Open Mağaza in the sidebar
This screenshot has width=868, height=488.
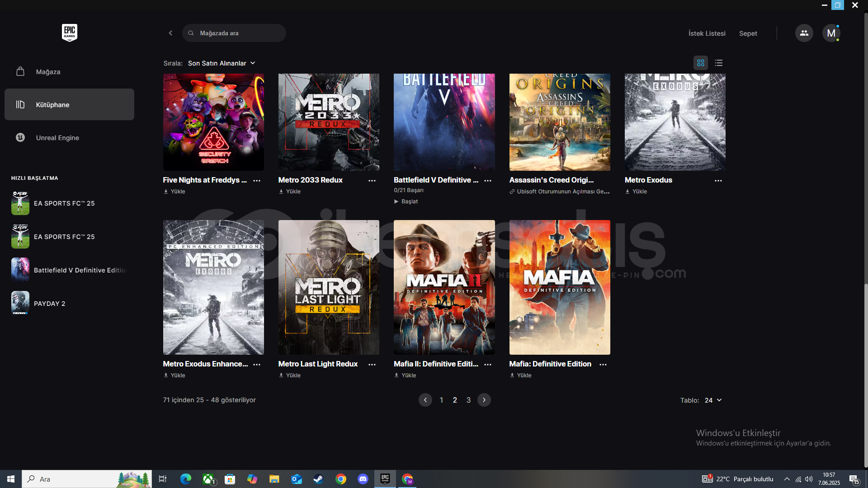69,71
